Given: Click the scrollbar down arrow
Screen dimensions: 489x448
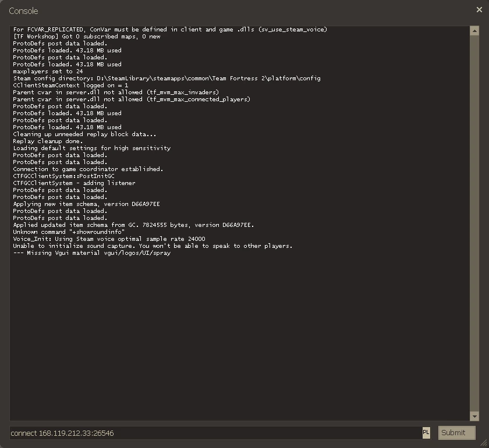Looking at the screenshot, I should (x=474, y=416).
